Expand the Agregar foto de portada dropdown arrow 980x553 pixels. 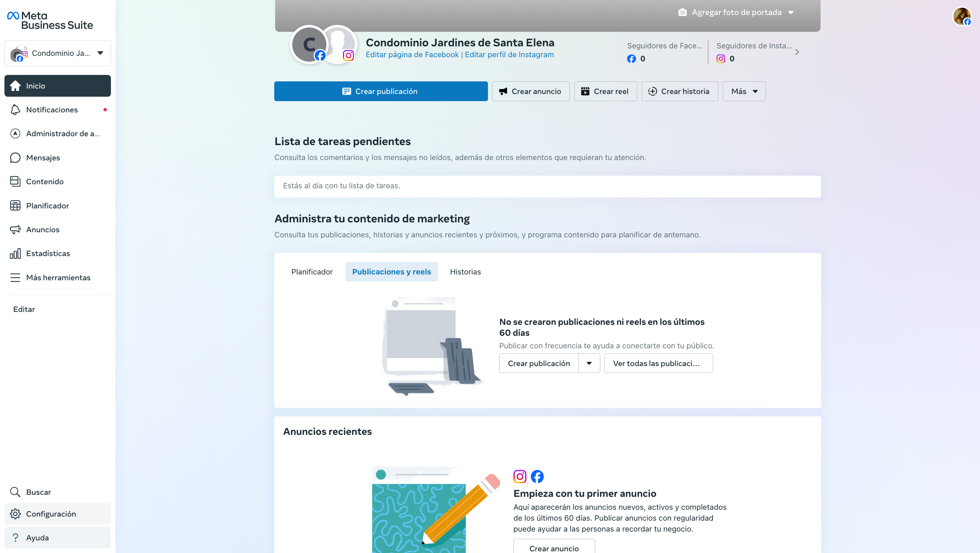click(x=791, y=12)
